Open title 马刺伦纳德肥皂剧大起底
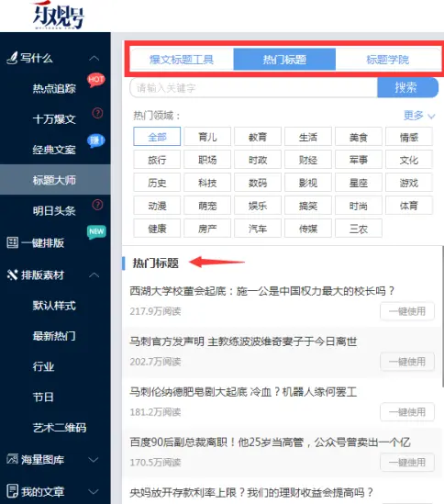This screenshot has width=444, height=504. 243,392
